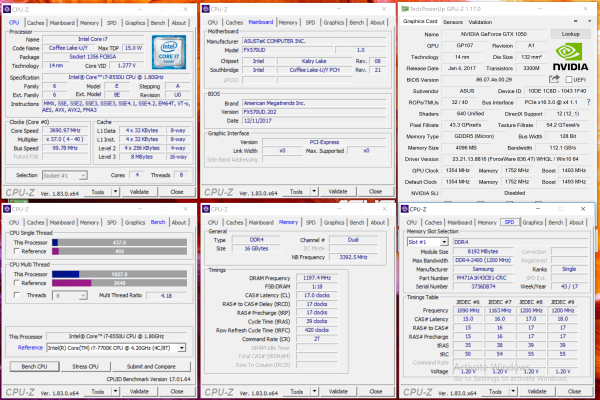Click the Lookup button in GPU-Z
This screenshot has width=600, height=400.
tap(571, 34)
